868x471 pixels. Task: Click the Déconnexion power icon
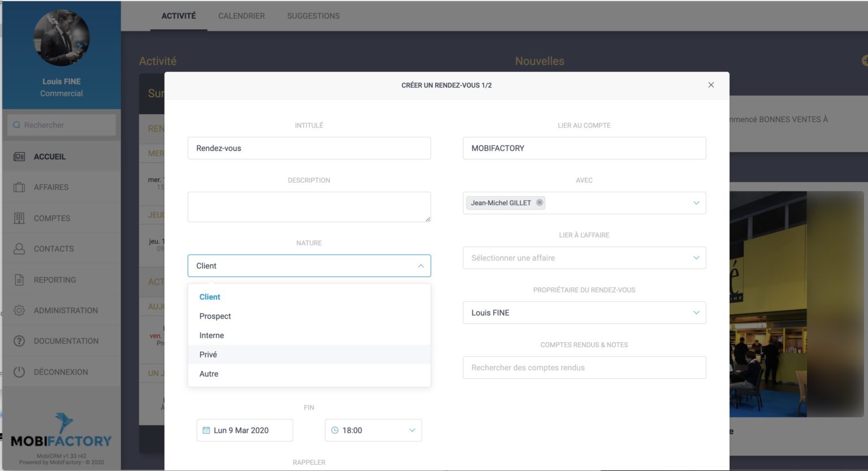coord(18,371)
